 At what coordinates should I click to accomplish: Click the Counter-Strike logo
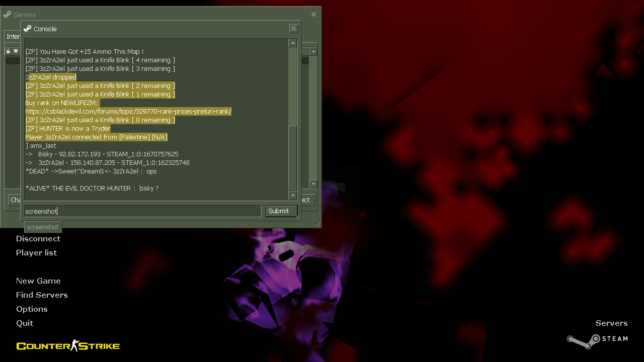point(68,345)
